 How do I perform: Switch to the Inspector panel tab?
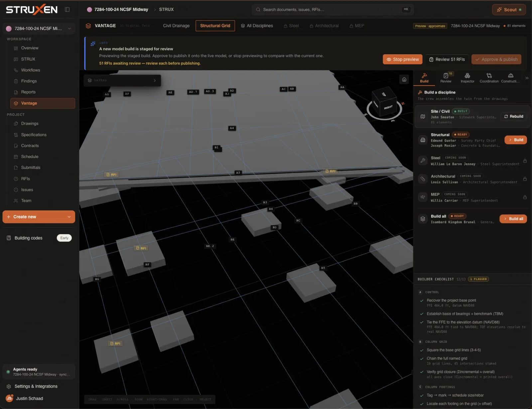(467, 78)
